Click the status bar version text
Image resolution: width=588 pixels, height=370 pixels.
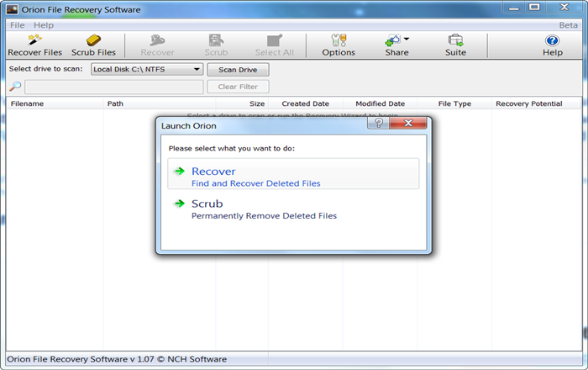tap(117, 359)
